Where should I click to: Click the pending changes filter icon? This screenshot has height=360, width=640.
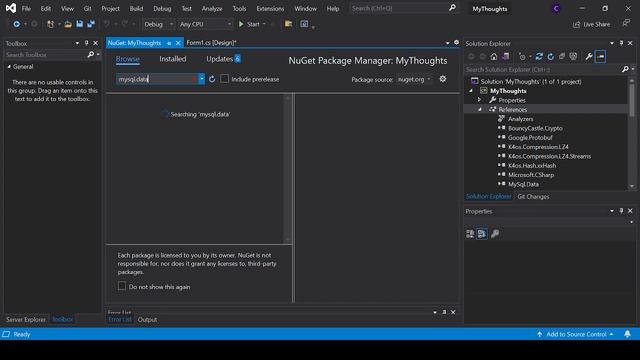pyautogui.click(x=522, y=56)
